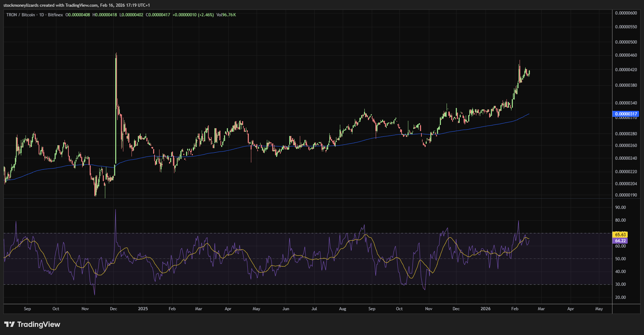Click the yellow 65.63 RSI average label
The width and height of the screenshot is (644, 335).
620,235
